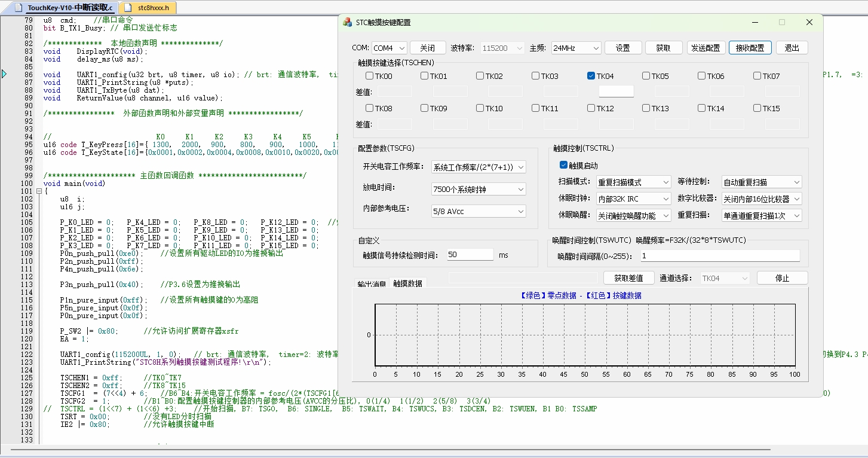868x458 pixels.
Task: Click the void main(void) code line
Action: 74,184
